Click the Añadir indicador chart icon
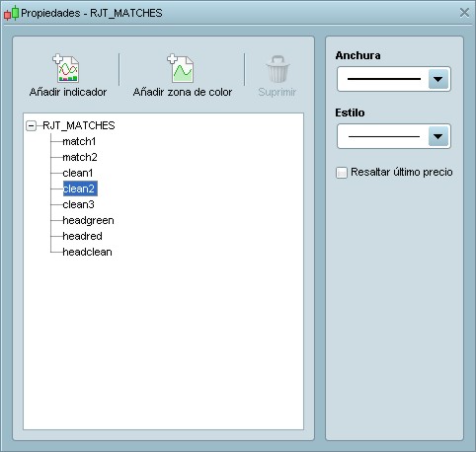 [x=66, y=68]
